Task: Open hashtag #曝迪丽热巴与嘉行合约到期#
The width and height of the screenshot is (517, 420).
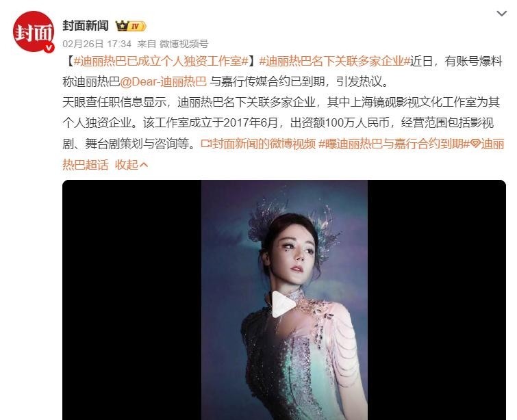Action: tap(394, 144)
